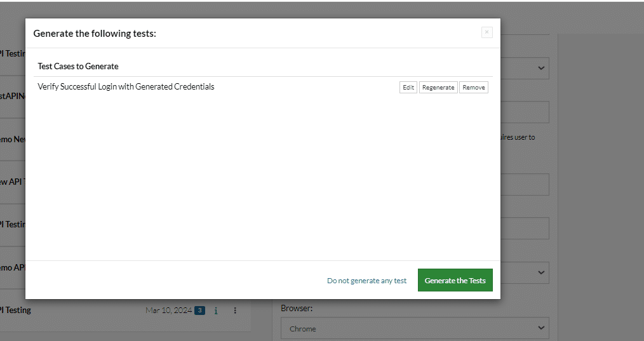
Task: Click the Test Cases to Generate header
Action: 78,66
